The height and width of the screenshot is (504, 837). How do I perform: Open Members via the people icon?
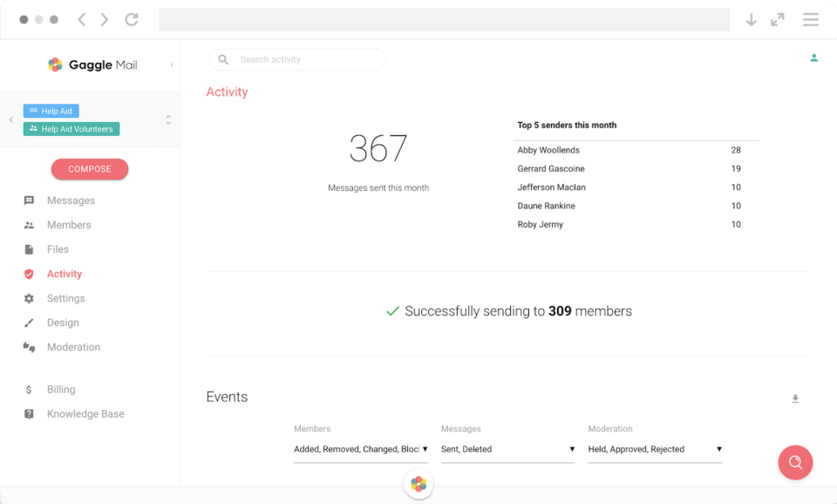(29, 224)
